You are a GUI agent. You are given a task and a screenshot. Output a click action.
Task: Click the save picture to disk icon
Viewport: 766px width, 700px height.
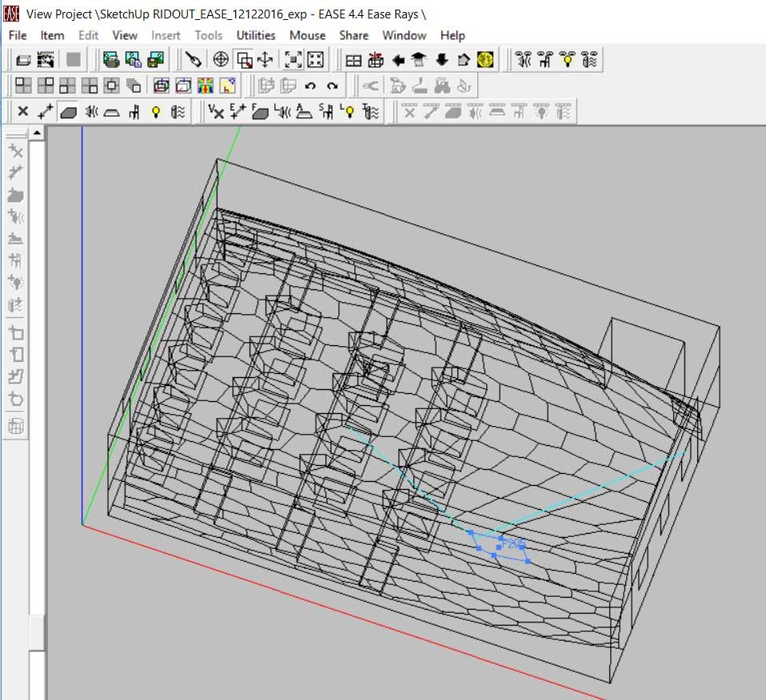click(155, 60)
